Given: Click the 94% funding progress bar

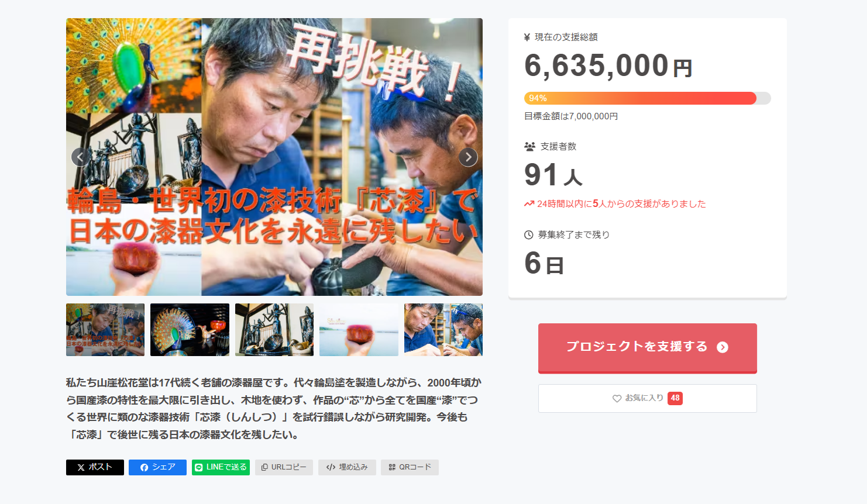Looking at the screenshot, I should pyautogui.click(x=648, y=98).
